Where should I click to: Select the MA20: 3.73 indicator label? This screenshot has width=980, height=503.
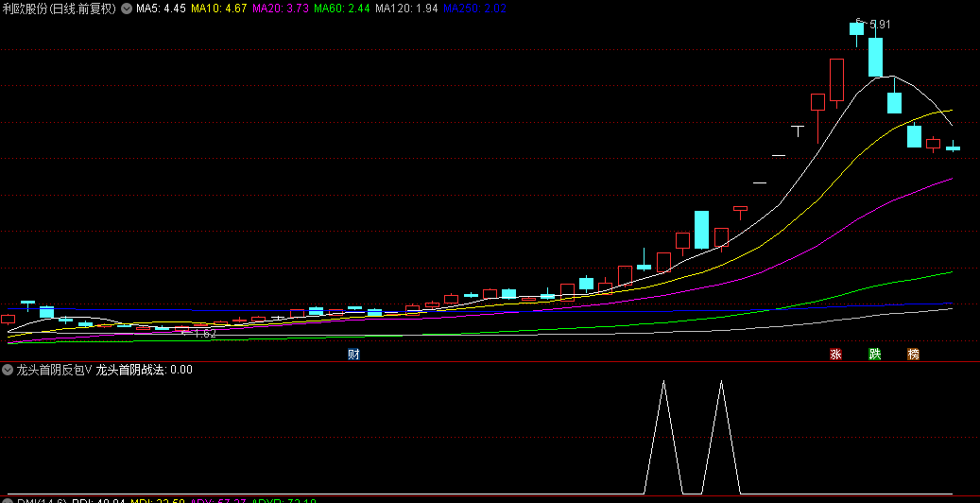pyautogui.click(x=280, y=9)
